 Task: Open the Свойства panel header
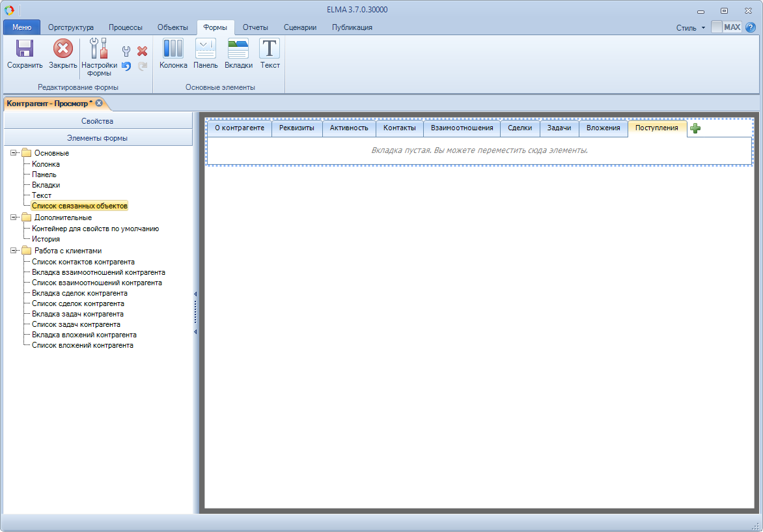click(98, 121)
